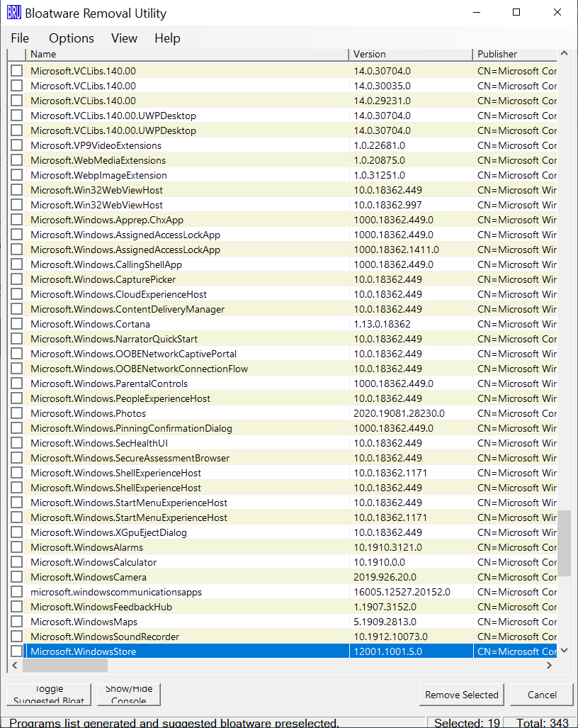
Task: Open the Help menu
Action: [x=167, y=38]
